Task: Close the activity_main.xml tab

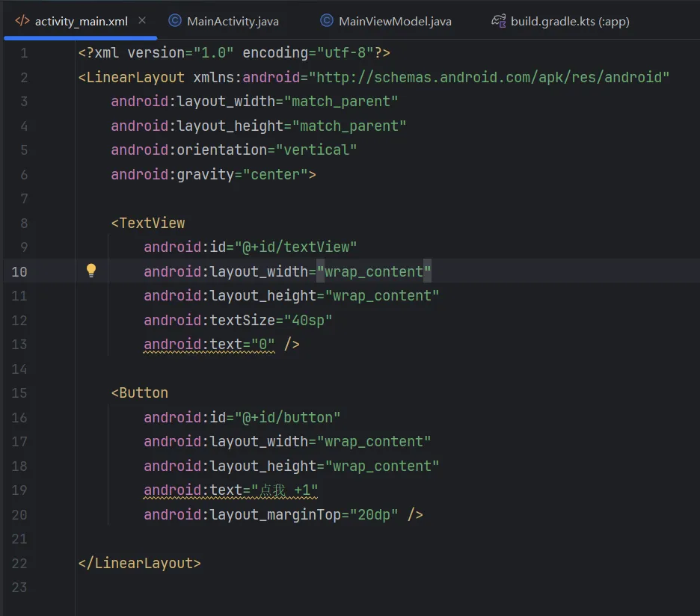Action: tap(142, 21)
